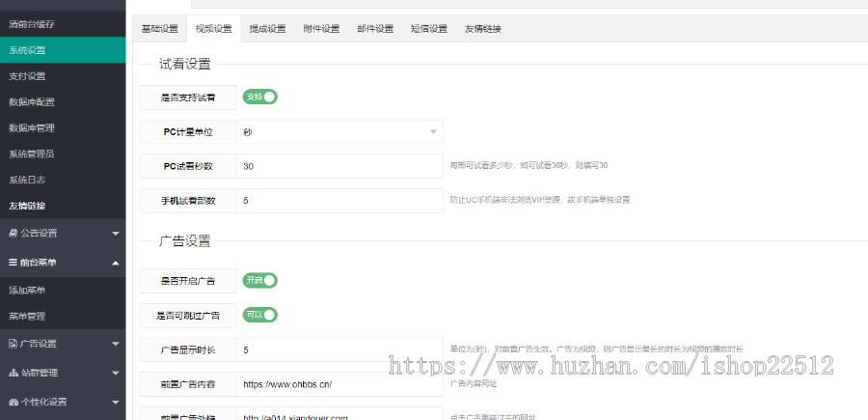
Task: Click the 是否支持试看 label
Action: [x=188, y=98]
